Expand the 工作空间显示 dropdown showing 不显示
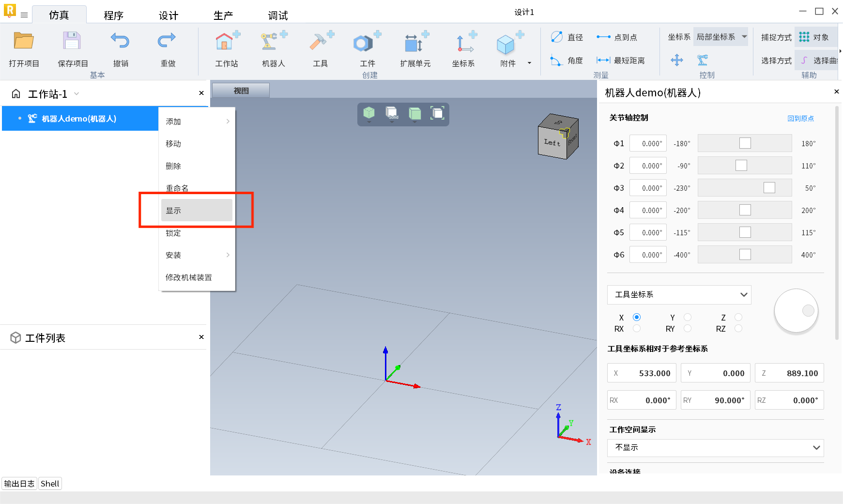The height and width of the screenshot is (504, 843). 715,448
